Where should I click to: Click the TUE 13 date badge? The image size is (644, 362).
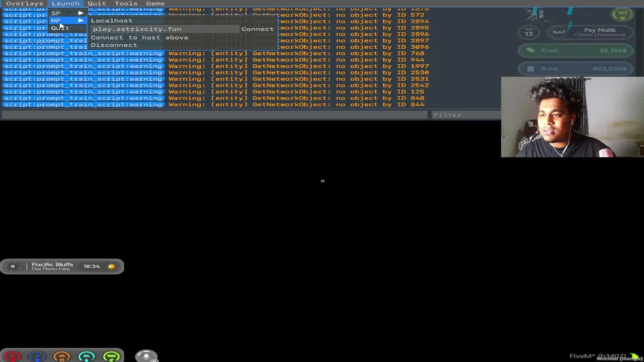529,32
